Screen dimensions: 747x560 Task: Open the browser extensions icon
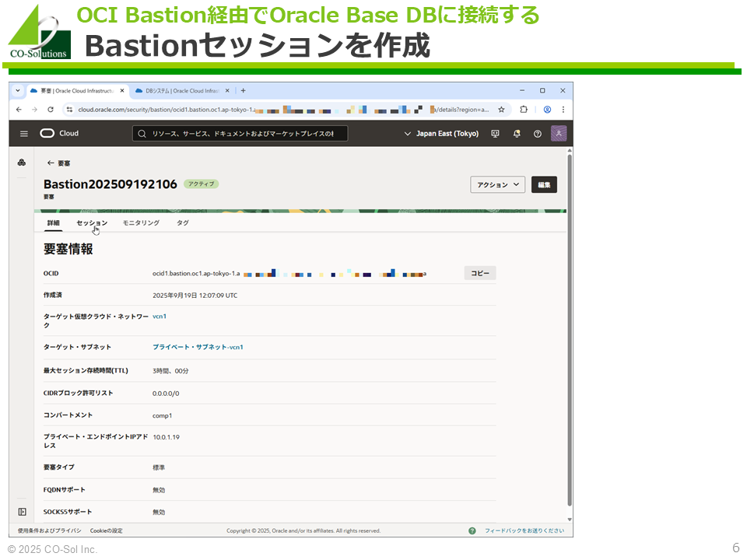pos(524,110)
